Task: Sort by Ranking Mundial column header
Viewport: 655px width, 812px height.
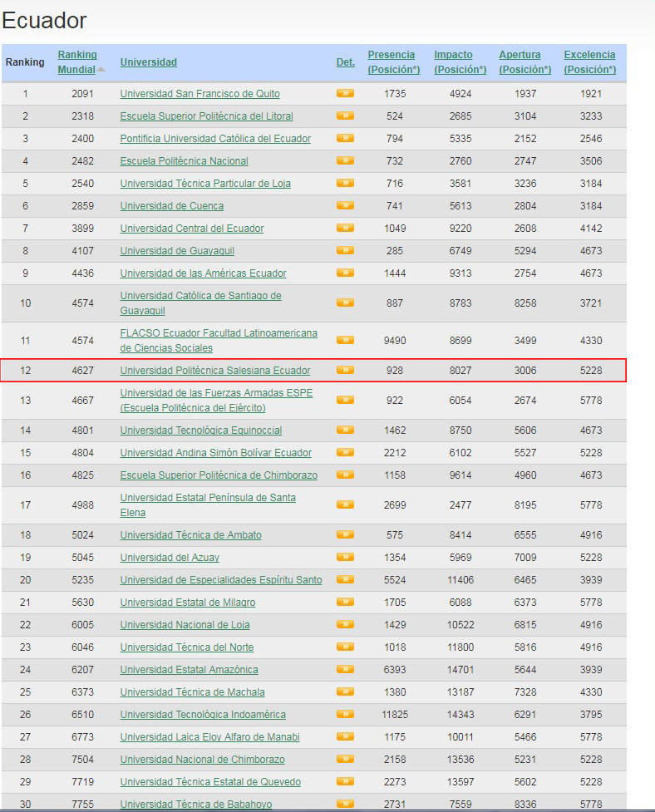Action: pyautogui.click(x=77, y=62)
